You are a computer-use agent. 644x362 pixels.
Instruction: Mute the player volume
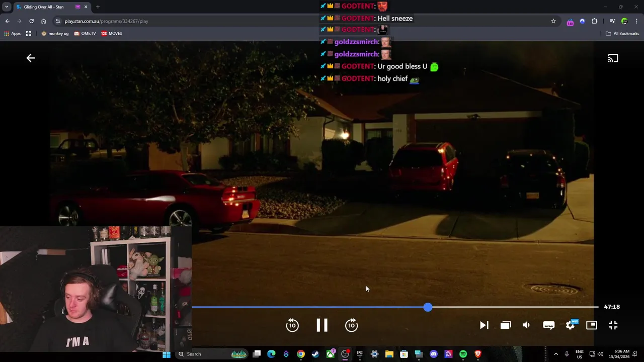coord(526,325)
